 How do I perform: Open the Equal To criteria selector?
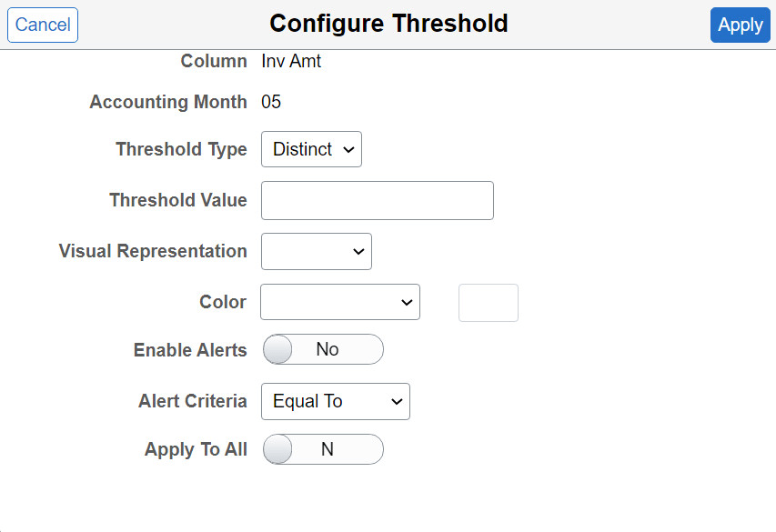click(x=335, y=401)
